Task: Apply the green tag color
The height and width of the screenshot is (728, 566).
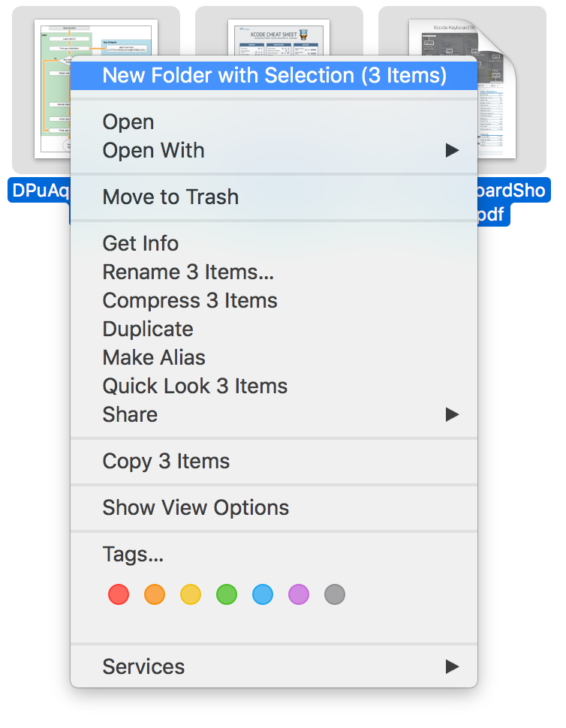Action: [227, 595]
